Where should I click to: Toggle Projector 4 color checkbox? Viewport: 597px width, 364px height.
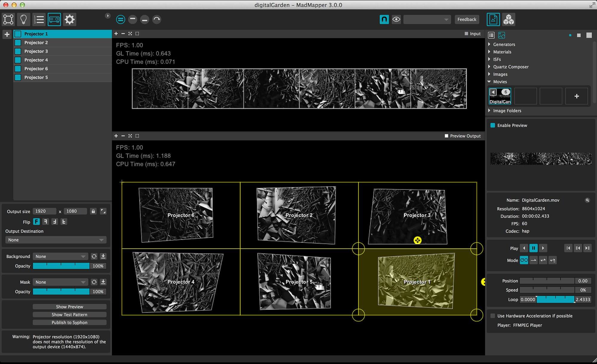pyautogui.click(x=18, y=60)
